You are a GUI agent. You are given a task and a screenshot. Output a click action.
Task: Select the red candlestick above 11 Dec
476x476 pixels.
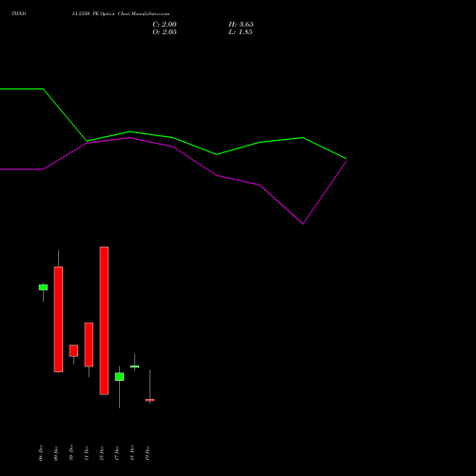tap(89, 345)
